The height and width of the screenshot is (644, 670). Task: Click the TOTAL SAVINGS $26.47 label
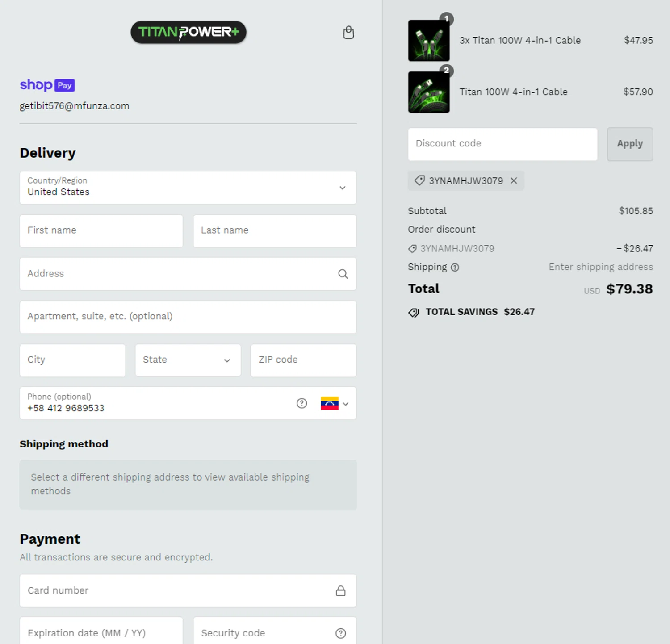(480, 312)
